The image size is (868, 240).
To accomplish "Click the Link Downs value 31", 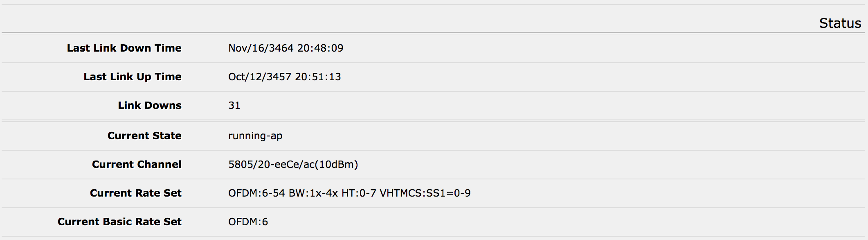I will coord(234,106).
